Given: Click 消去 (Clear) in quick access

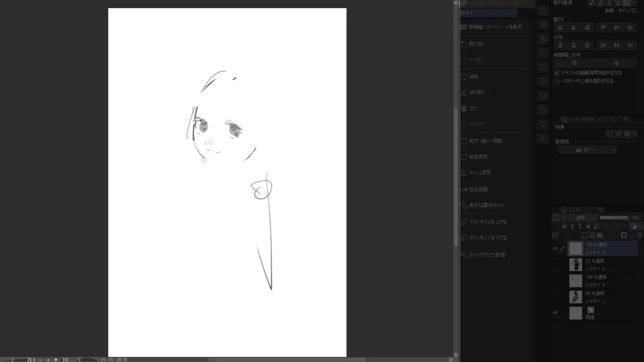Looking at the screenshot, I should point(496,77).
